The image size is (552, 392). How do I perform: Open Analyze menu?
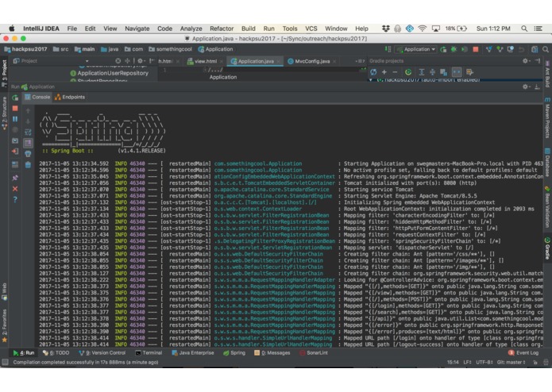point(191,29)
